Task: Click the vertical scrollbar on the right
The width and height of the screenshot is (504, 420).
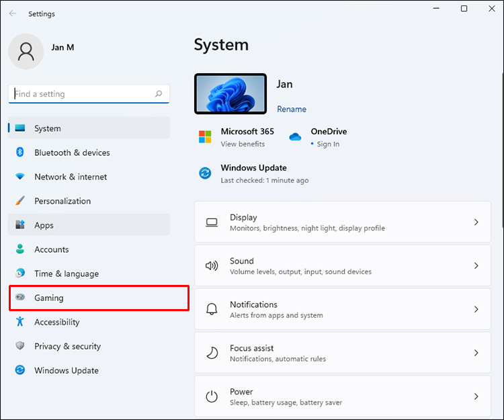Action: (x=502, y=151)
